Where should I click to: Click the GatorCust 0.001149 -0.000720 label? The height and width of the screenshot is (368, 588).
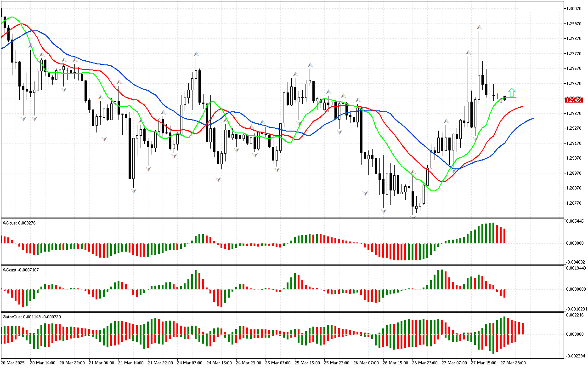32,316
